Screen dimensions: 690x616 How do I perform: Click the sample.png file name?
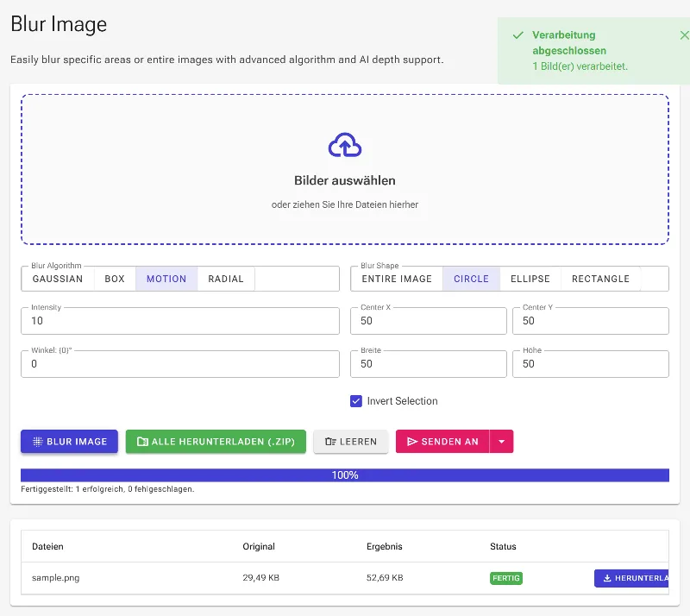pos(56,578)
